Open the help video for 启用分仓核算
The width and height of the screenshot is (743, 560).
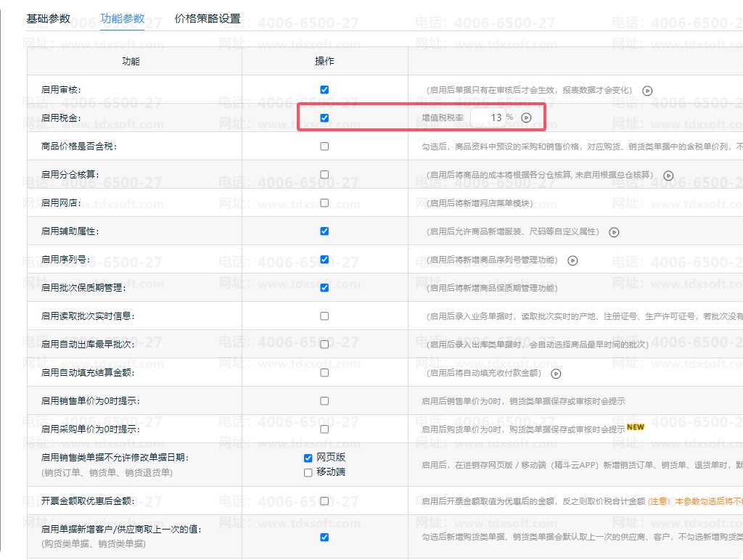pyautogui.click(x=668, y=176)
